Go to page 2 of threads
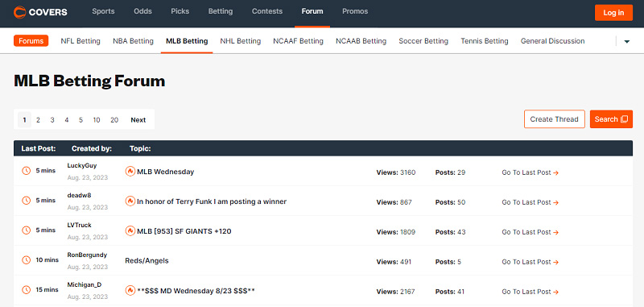Viewport: 644px width, 307px height. [38, 120]
